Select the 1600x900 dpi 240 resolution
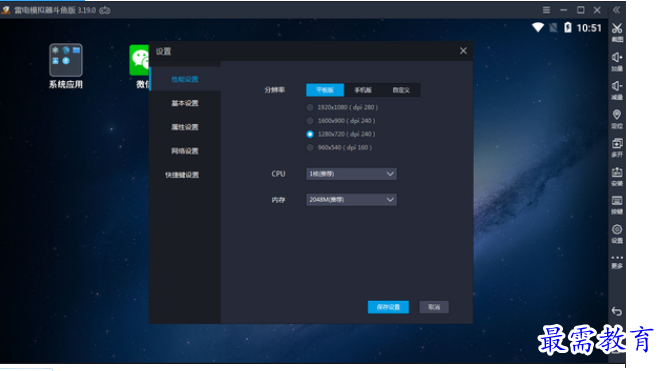The height and width of the screenshot is (371, 662). point(341,121)
